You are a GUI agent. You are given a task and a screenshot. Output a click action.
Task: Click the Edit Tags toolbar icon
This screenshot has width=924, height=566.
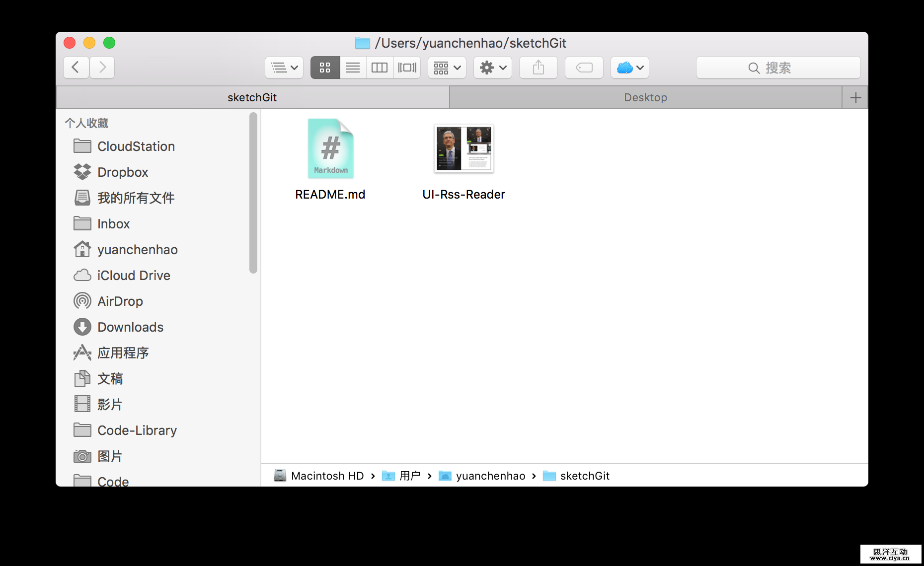point(584,68)
